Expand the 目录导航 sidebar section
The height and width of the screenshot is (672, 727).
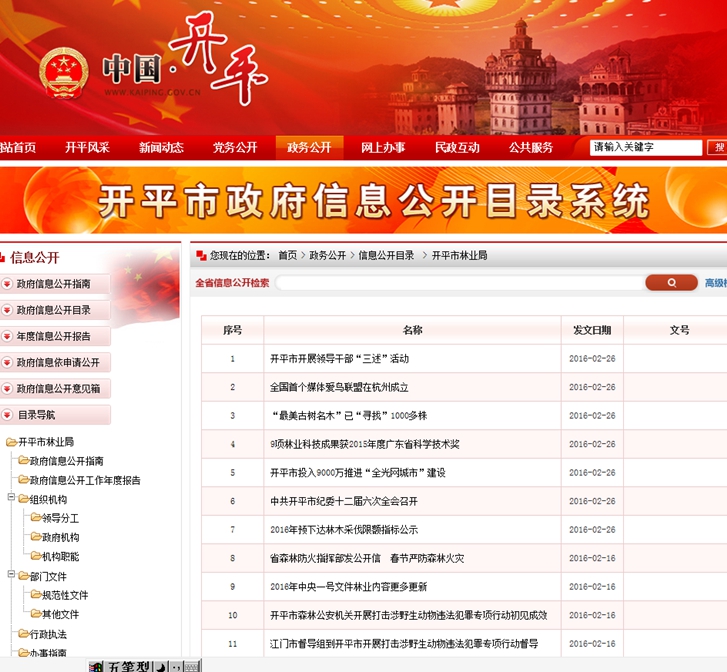pyautogui.click(x=8, y=414)
